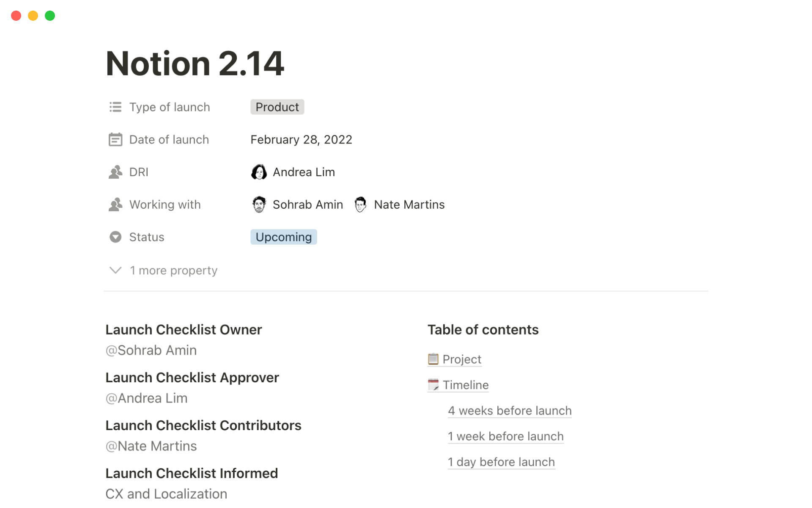The height and width of the screenshot is (508, 812).
Task: Click the calendar emoji beside Timeline
Action: (x=433, y=385)
